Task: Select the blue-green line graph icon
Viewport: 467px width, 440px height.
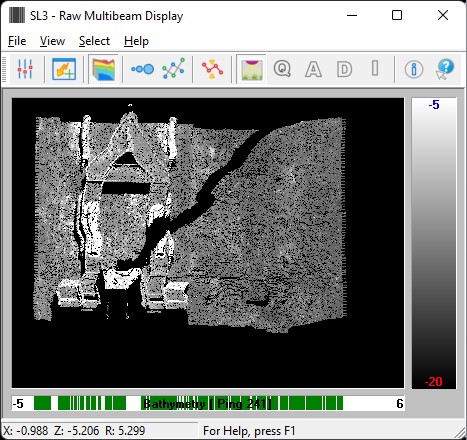Action: coord(173,69)
